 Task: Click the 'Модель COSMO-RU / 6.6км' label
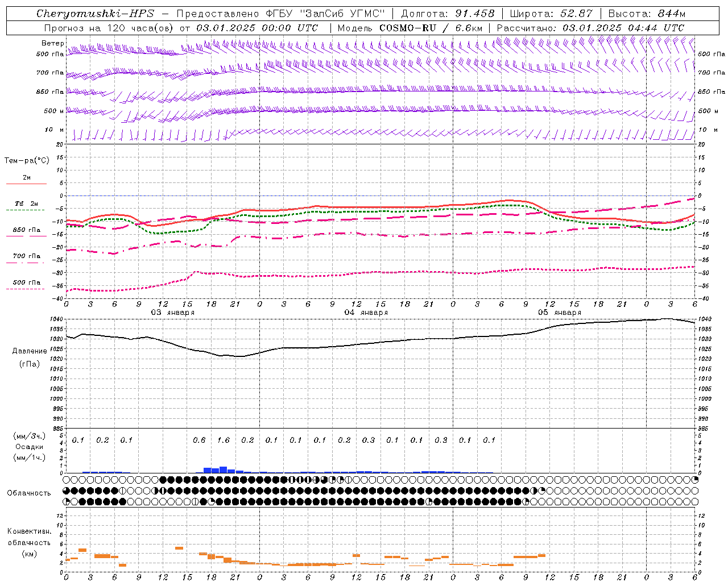pyautogui.click(x=409, y=28)
